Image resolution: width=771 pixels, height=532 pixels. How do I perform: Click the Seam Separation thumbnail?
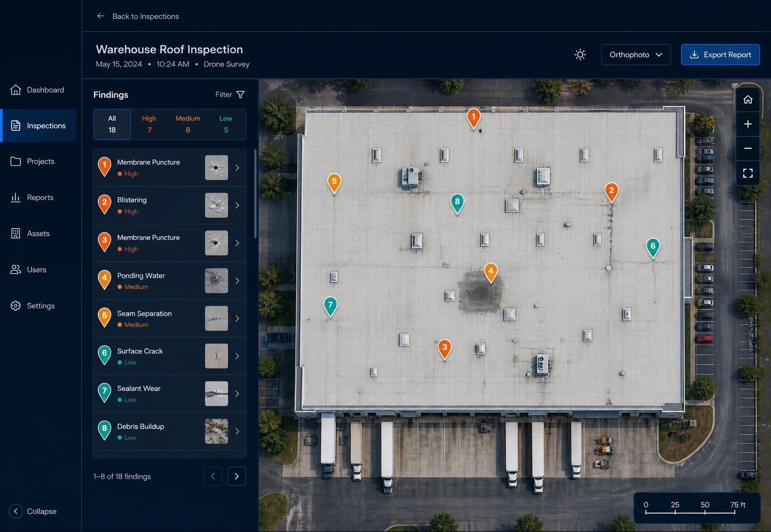point(216,318)
